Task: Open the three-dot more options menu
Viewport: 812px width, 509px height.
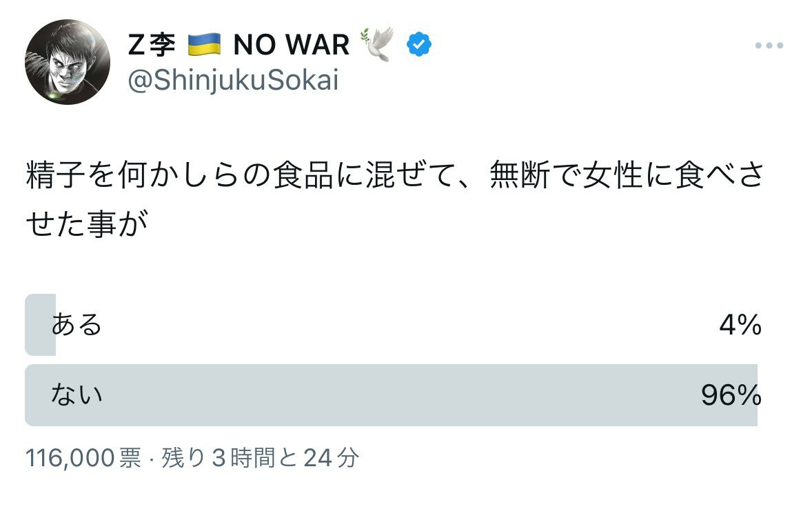Action: (769, 46)
